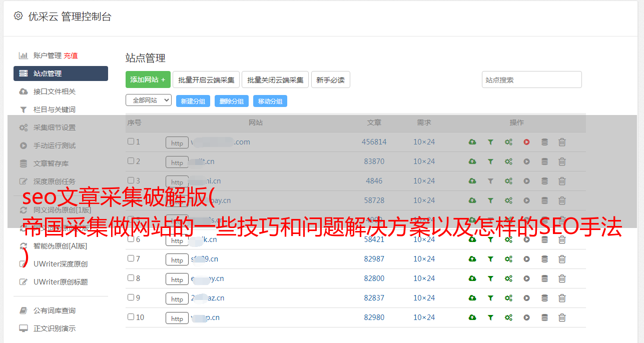Click trash icon for row 1 (456814 articles)
644x343 pixels.
[562, 142]
